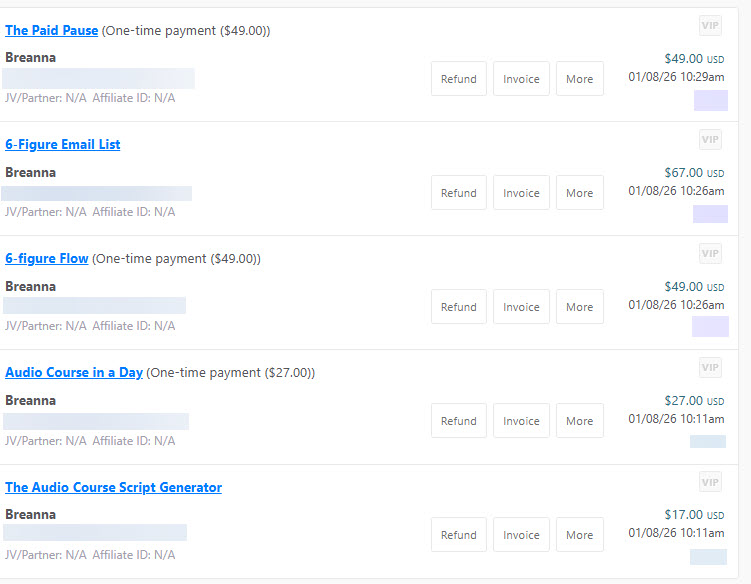751x584 pixels.
Task: Click lavender tag under 6-figure Flow order date
Action: pos(710,327)
